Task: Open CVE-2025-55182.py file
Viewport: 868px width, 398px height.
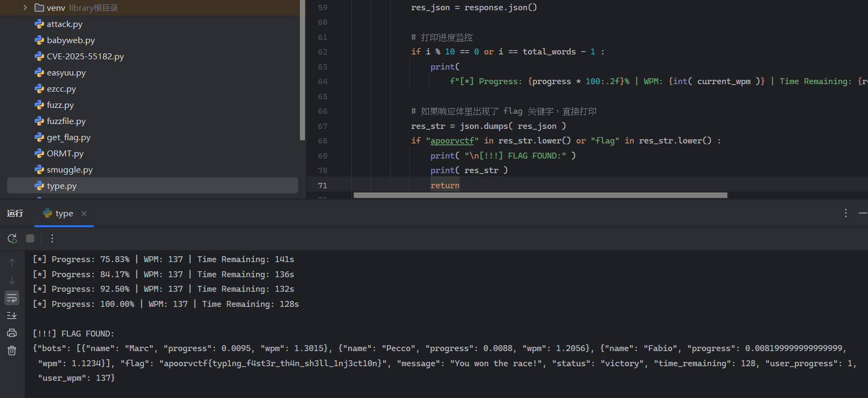Action: pyautogui.click(x=85, y=57)
